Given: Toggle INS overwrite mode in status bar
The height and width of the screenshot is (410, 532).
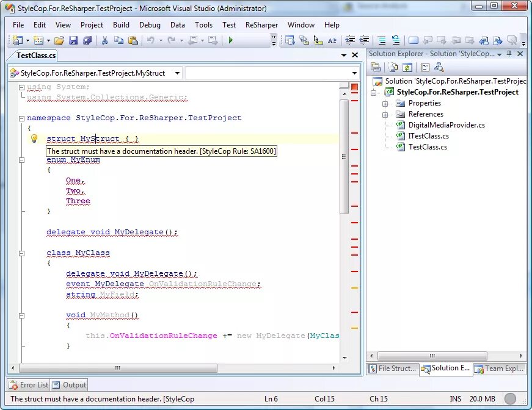Looking at the screenshot, I should tap(455, 398).
